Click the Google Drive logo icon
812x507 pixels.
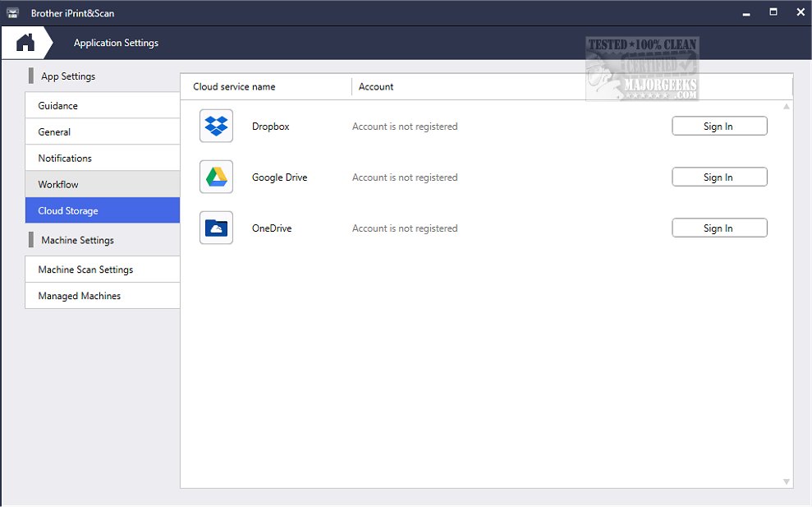coord(216,177)
